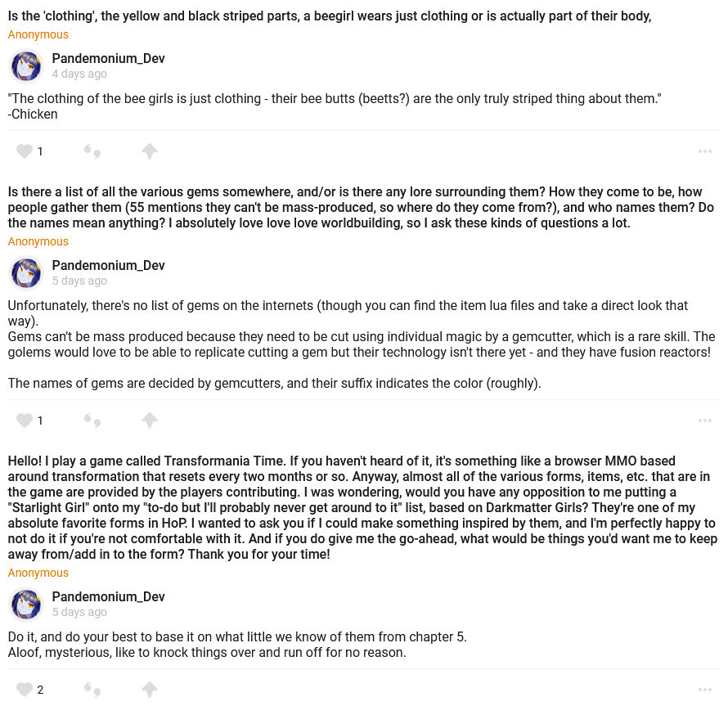Click Anonymous asker under gems question

(x=38, y=241)
